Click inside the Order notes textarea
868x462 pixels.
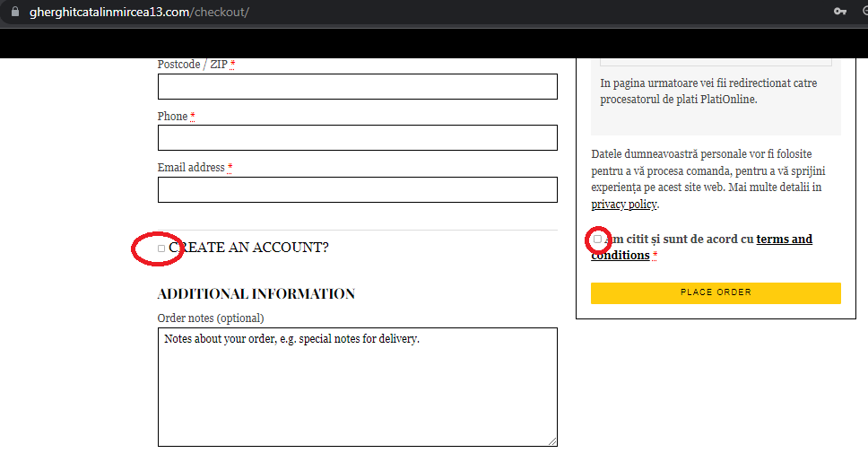[357, 387]
